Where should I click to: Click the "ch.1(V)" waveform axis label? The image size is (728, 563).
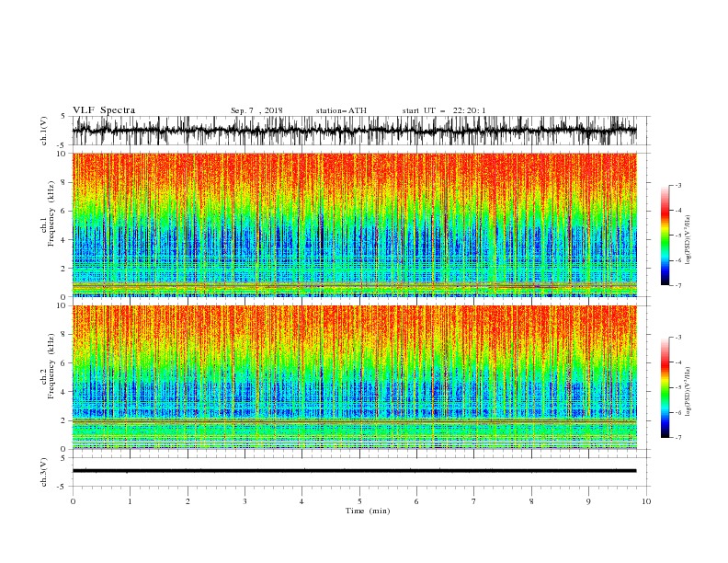coord(44,130)
